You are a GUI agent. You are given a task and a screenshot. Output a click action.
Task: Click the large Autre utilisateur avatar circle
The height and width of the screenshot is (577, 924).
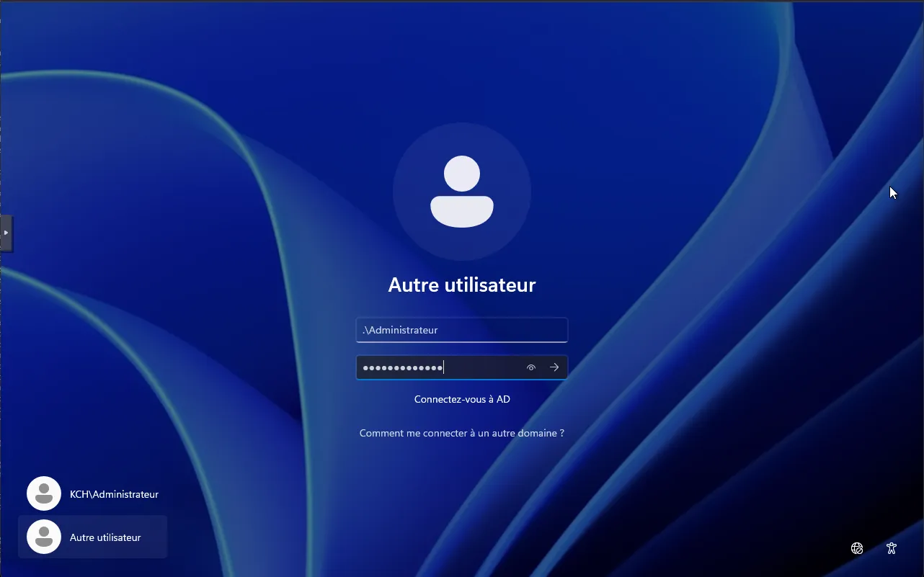pyautogui.click(x=461, y=192)
